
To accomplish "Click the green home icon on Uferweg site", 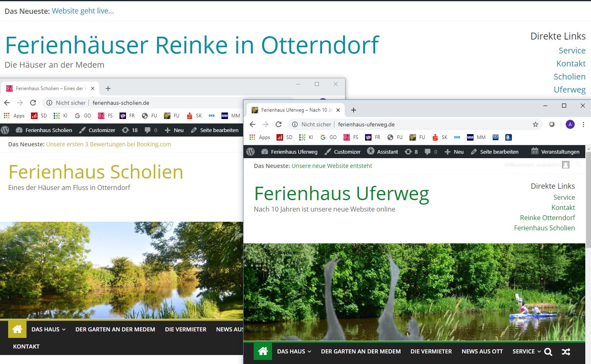I will pos(263,351).
